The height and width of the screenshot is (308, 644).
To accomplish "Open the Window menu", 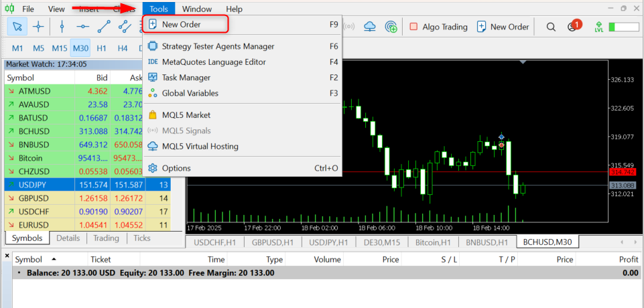I will 197,9.
